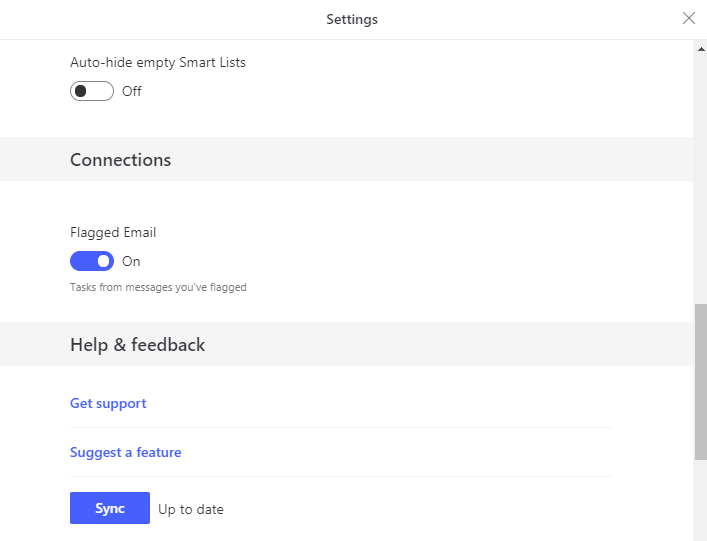This screenshot has width=707, height=541.
Task: Disable the Flagged Email toggle
Action: click(x=92, y=261)
